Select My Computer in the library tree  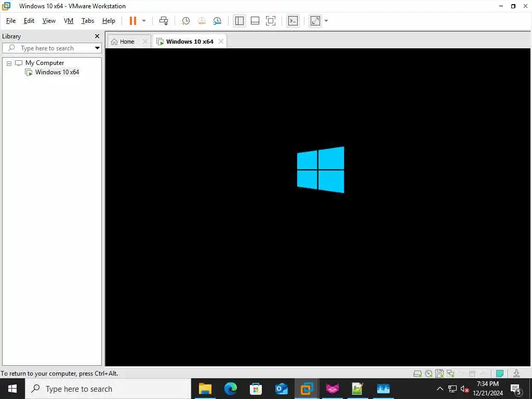pos(45,63)
